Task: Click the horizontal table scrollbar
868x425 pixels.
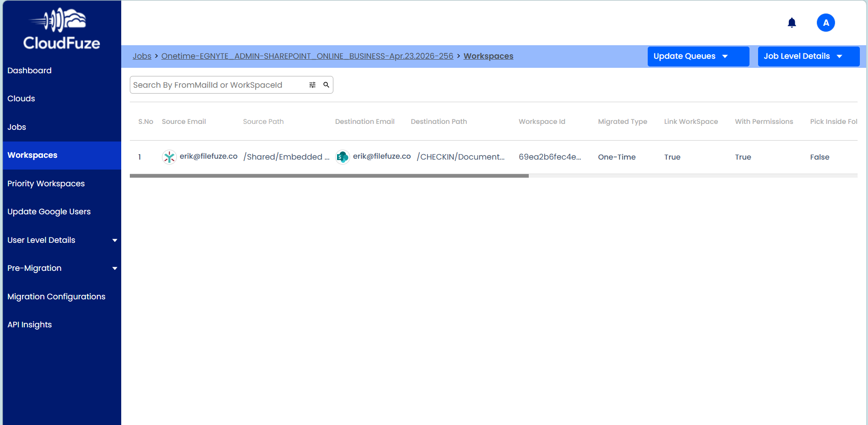Action: coord(329,176)
